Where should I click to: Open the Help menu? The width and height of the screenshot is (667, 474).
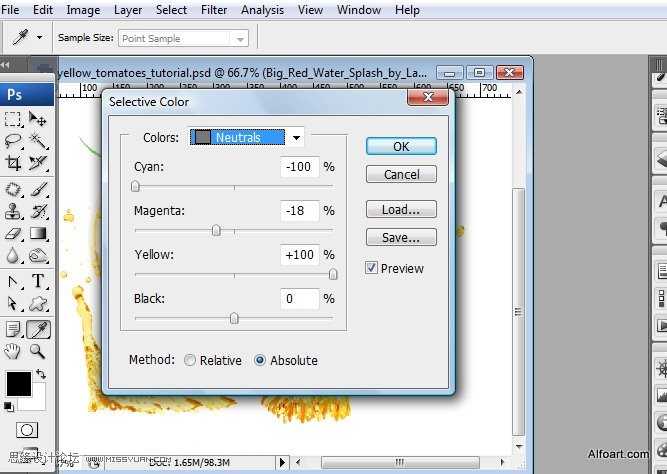tap(407, 10)
